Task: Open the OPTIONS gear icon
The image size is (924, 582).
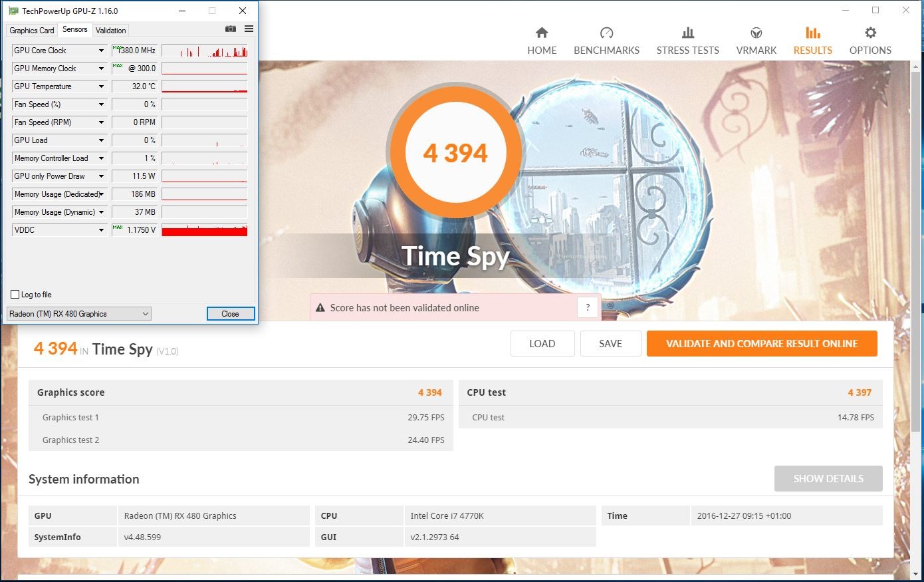Action: 870,33
